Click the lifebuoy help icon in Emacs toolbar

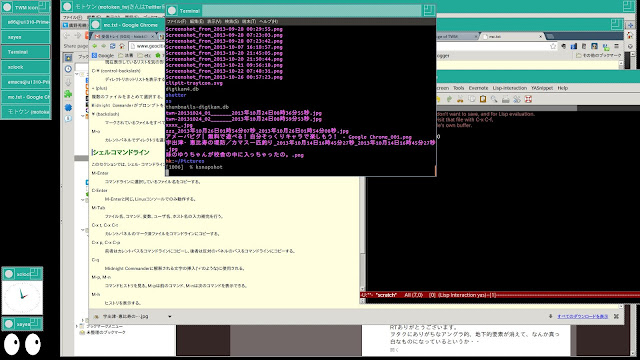pyautogui.click(x=528, y=99)
